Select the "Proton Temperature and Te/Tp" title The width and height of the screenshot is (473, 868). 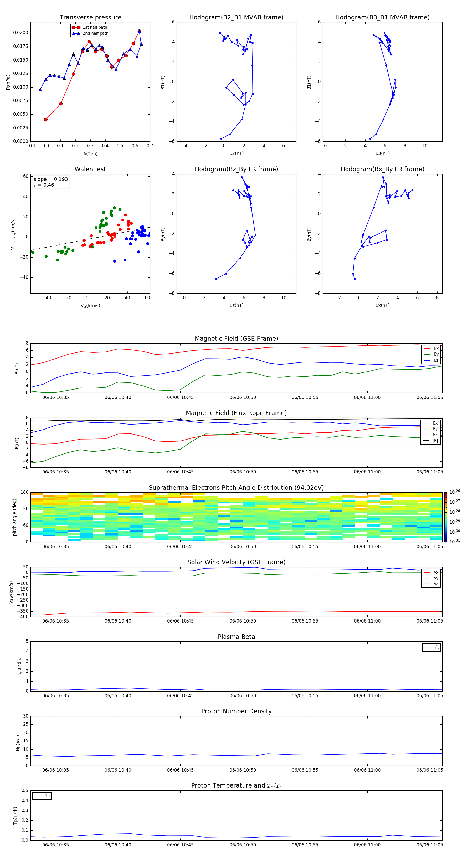tap(236, 786)
